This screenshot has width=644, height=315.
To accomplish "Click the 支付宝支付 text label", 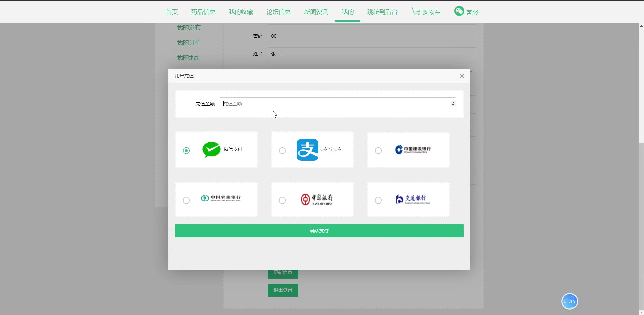I will coord(331,149).
